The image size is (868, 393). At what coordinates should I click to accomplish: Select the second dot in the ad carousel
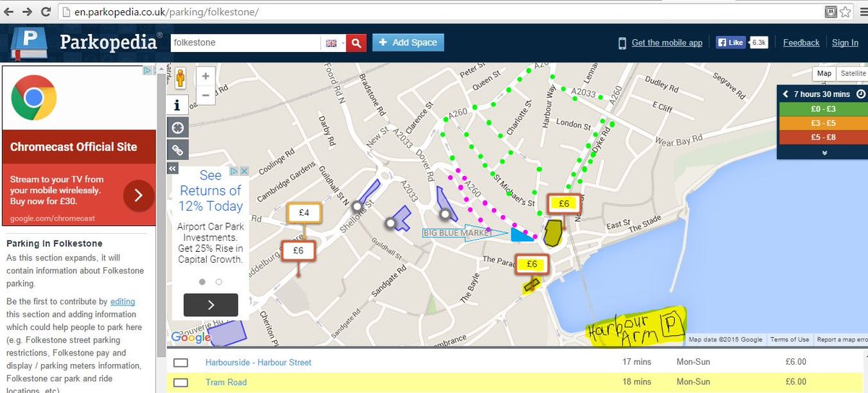click(219, 282)
